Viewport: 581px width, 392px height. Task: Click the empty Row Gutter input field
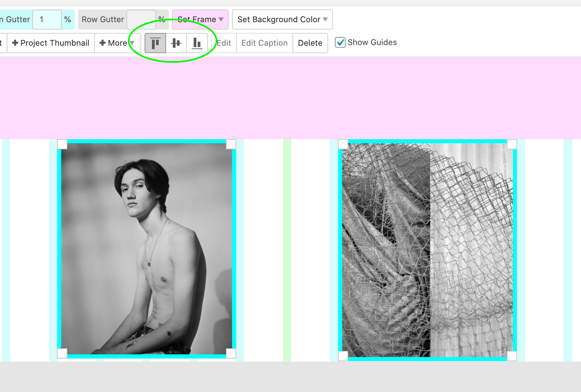coord(141,19)
